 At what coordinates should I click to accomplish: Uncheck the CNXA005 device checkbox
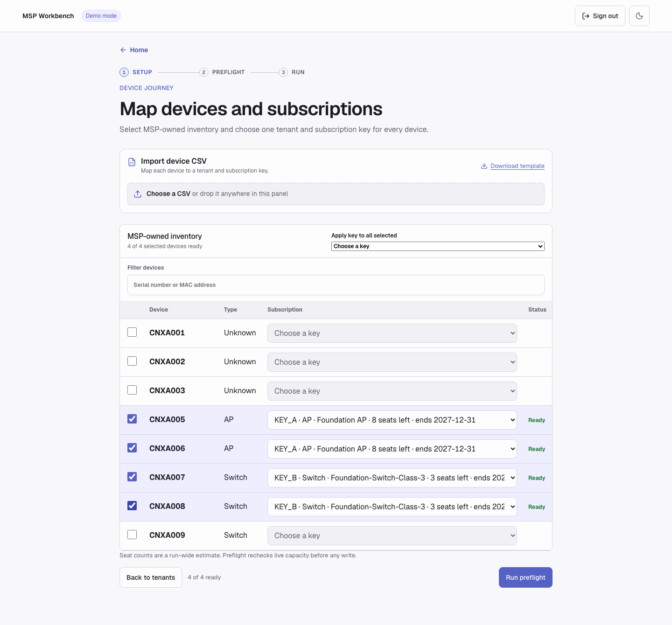coord(132,419)
